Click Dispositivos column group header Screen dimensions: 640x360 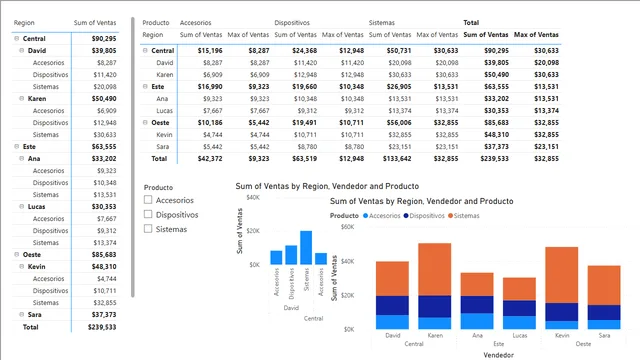point(292,23)
